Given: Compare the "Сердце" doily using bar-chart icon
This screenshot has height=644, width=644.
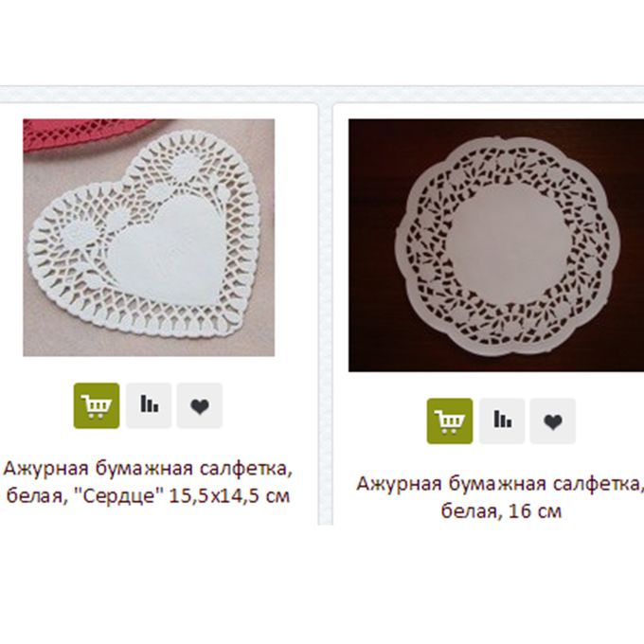Looking at the screenshot, I should 149,405.
